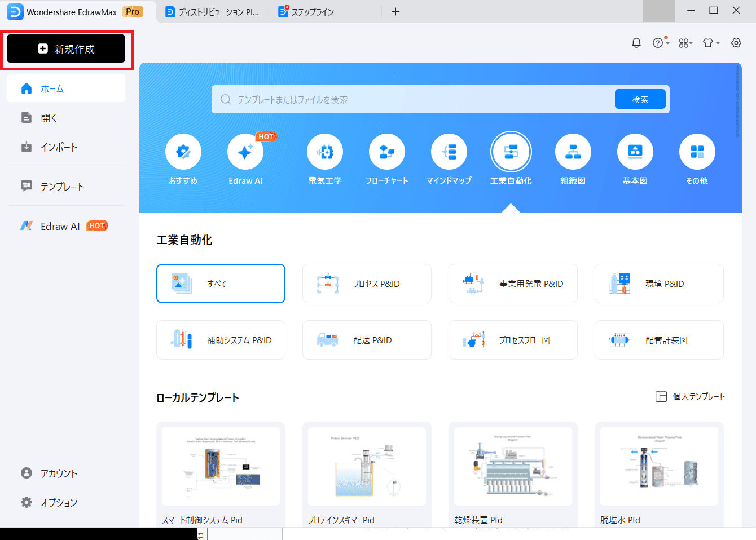Click the その他 category icon
756x540 pixels.
click(697, 152)
